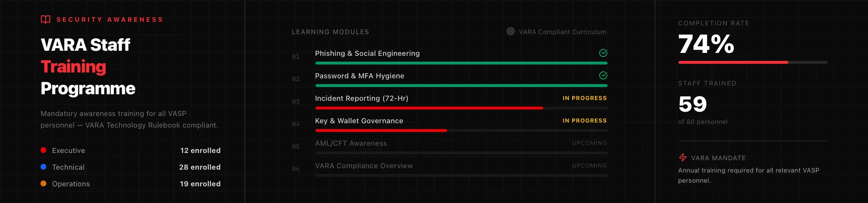This screenshot has height=203, width=868.
Task: Click the module number 06
Action: click(x=296, y=169)
